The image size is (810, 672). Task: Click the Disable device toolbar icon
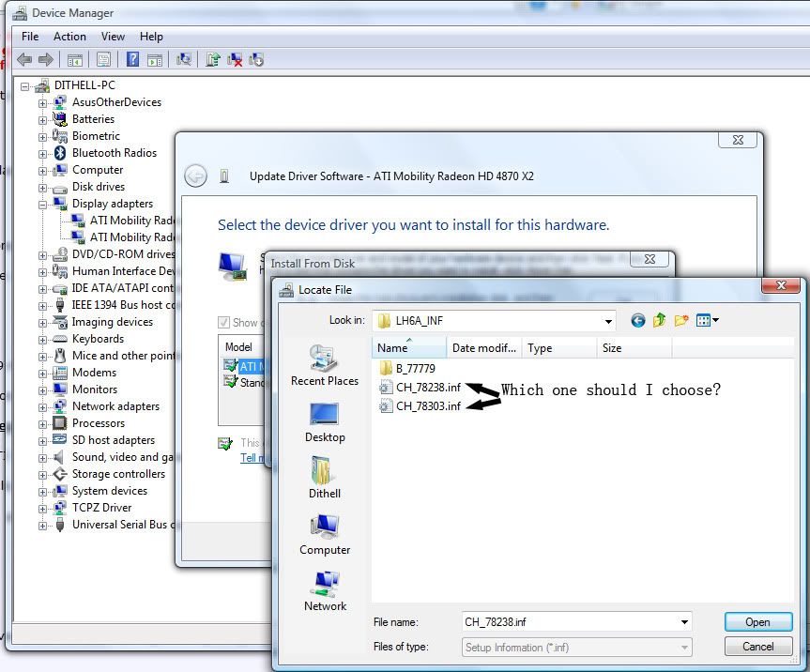pos(256,60)
